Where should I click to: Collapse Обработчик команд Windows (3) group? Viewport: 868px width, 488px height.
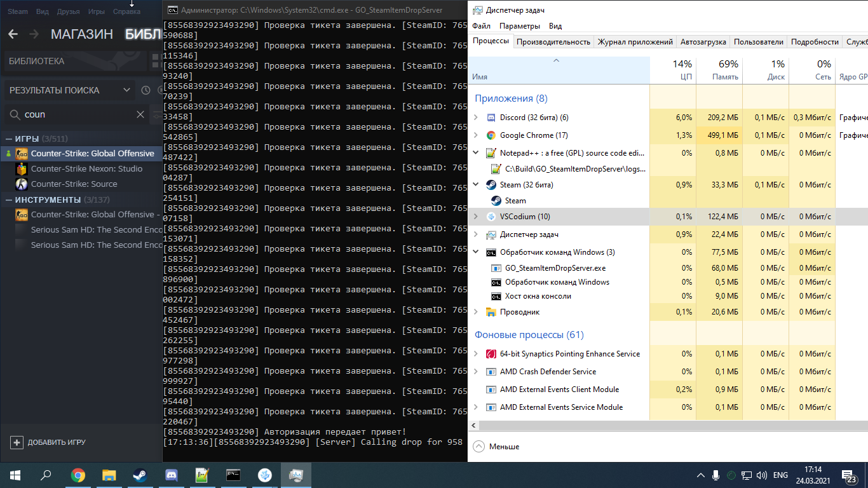click(476, 252)
